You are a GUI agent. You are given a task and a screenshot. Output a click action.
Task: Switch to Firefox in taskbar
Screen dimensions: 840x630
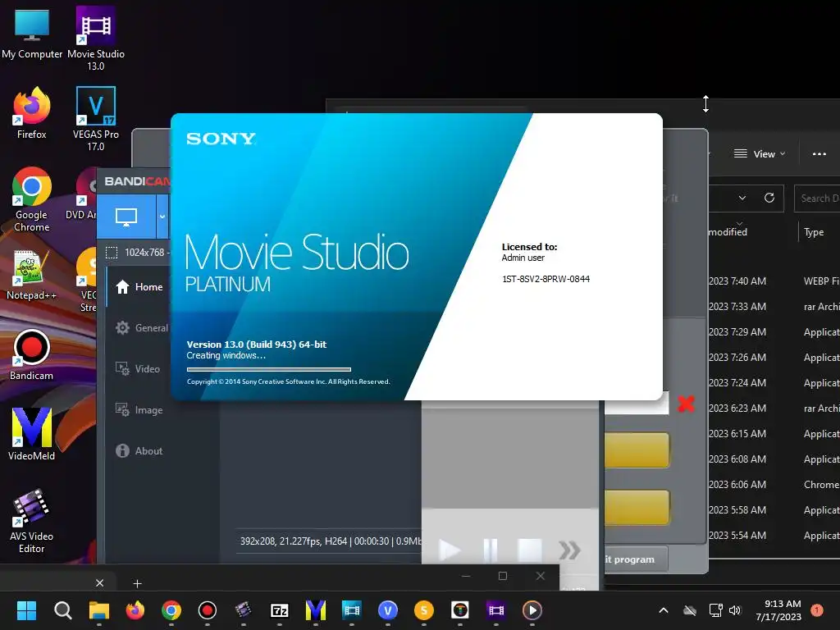coord(135,610)
